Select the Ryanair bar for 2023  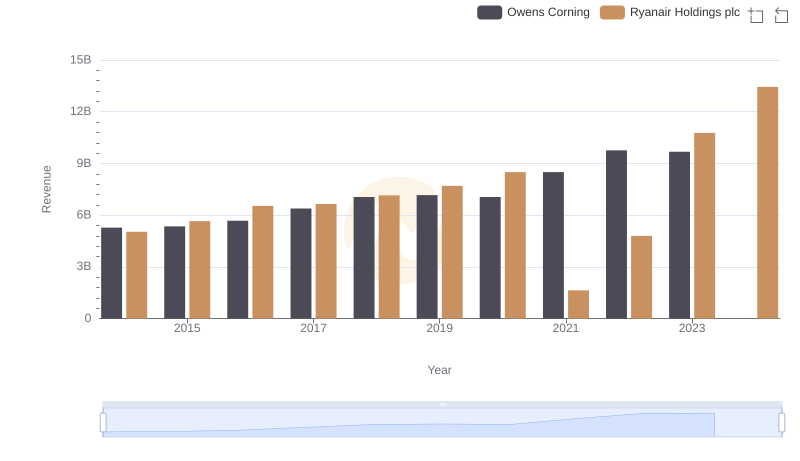point(704,225)
